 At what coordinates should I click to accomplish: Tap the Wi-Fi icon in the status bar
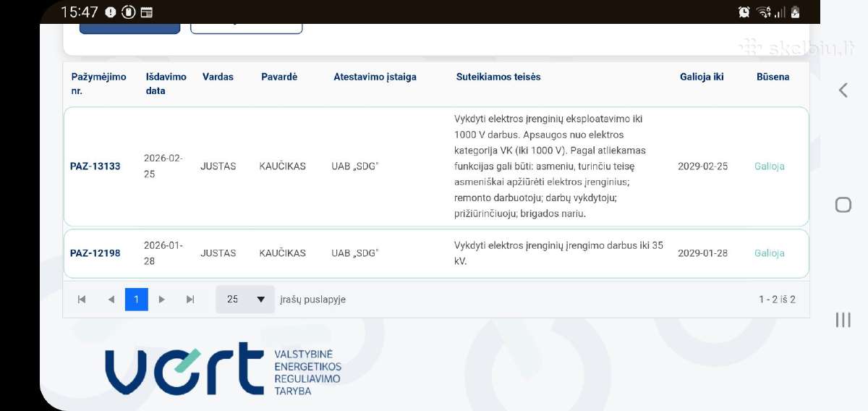coord(763,12)
